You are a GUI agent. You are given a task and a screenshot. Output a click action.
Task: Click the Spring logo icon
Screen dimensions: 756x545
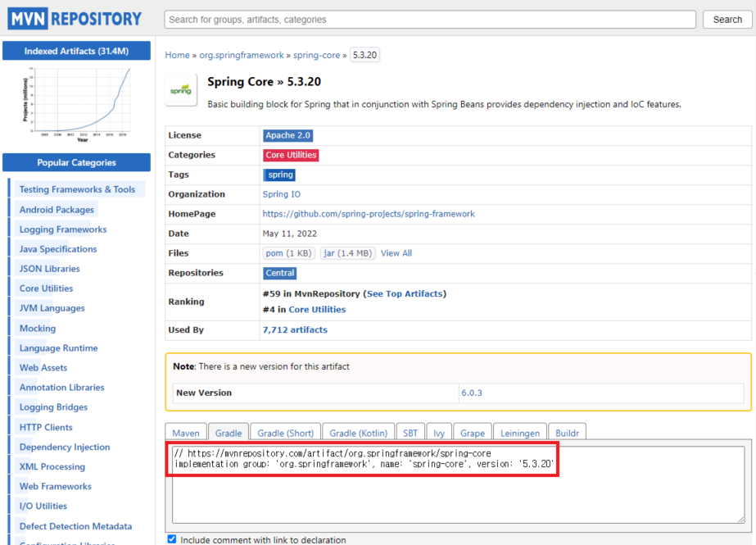181,90
